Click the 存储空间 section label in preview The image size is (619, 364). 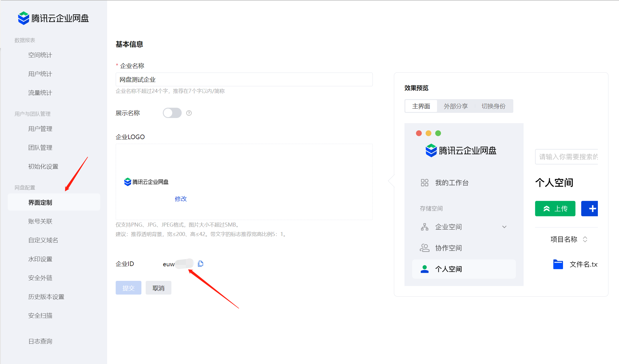tap(431, 209)
